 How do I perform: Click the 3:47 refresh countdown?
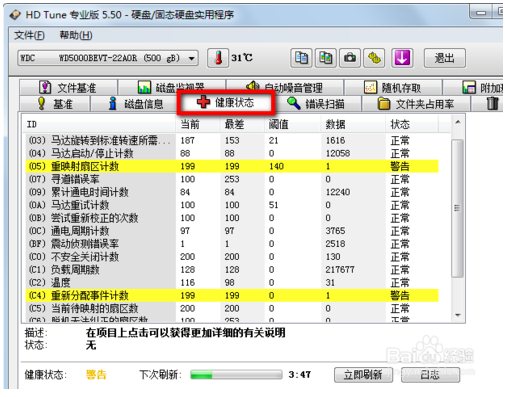300,375
